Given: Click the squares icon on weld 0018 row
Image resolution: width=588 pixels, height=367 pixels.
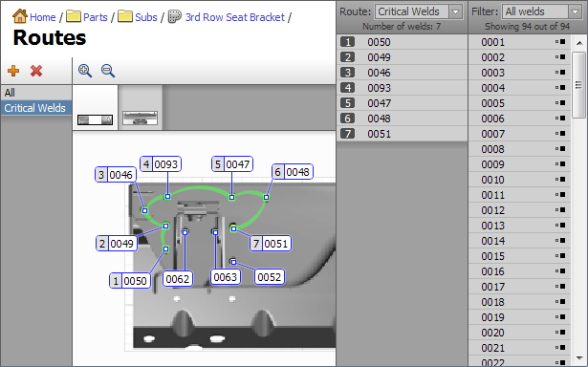Looking at the screenshot, I should click(560, 301).
